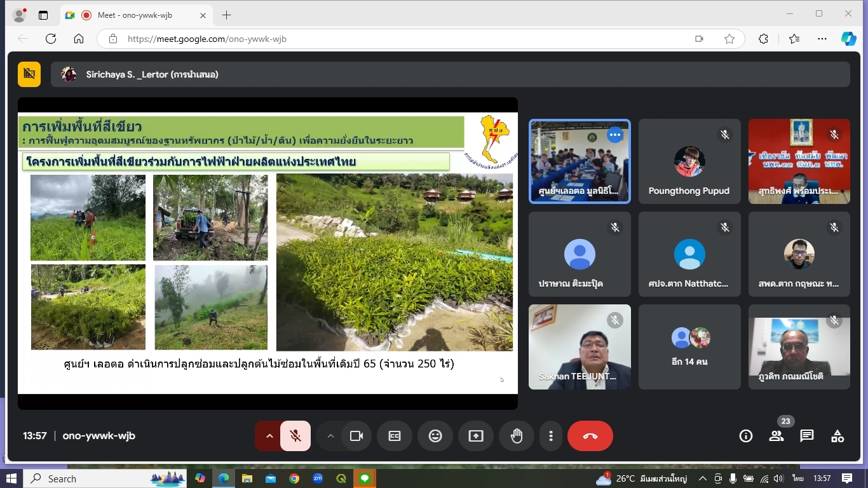This screenshot has width=868, height=488.
Task: Click the ono-ywwk-wjb meeting code text
Action: click(98, 436)
